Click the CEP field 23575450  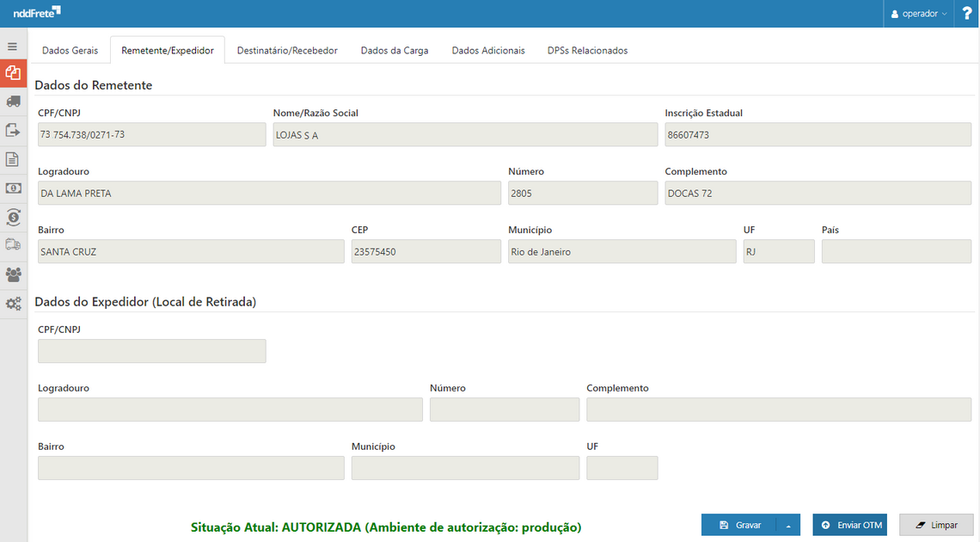[x=426, y=251]
